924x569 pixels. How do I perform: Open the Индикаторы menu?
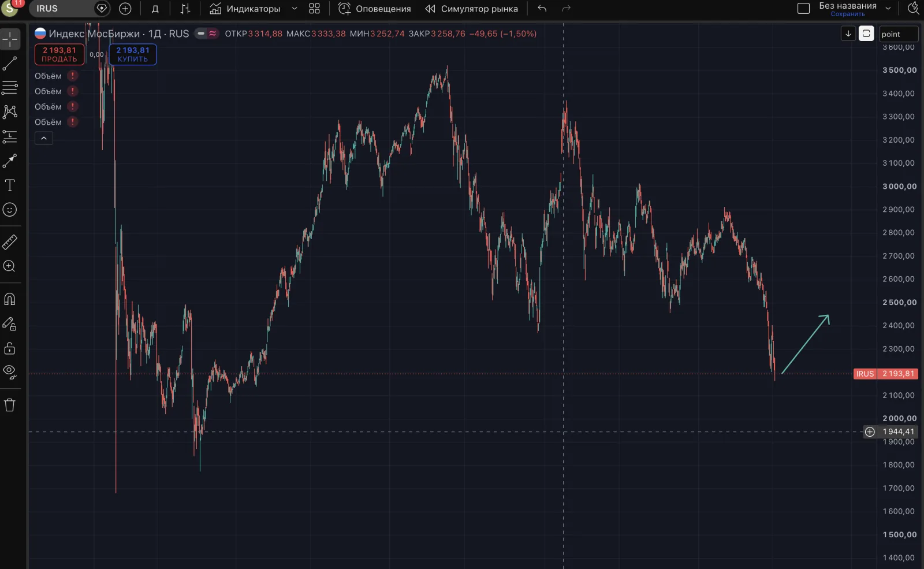[x=245, y=9]
